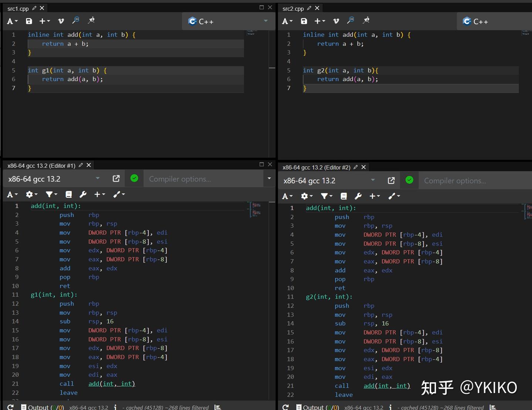
Task: Open x86-64 gcc 13.2 compiler picker for Editor #2
Action: click(329, 181)
